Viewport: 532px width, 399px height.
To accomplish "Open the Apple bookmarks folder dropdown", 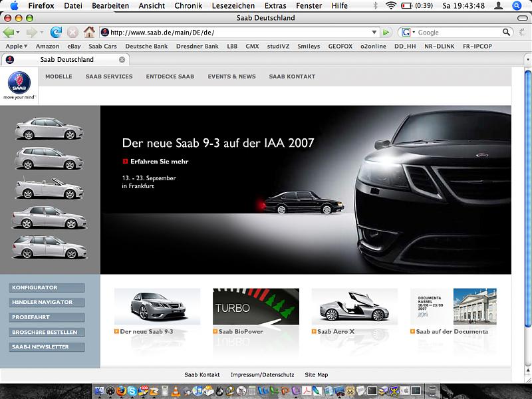I will [x=17, y=46].
